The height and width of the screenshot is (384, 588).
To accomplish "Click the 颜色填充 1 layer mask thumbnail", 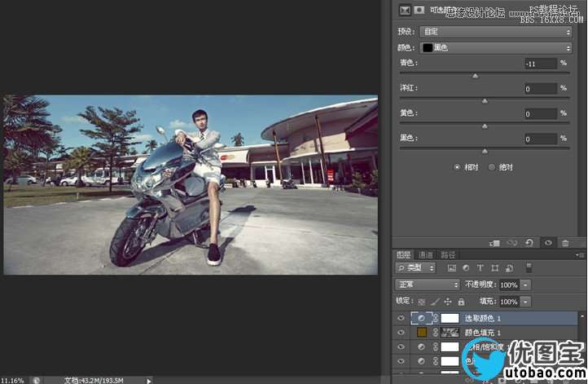I will (450, 332).
